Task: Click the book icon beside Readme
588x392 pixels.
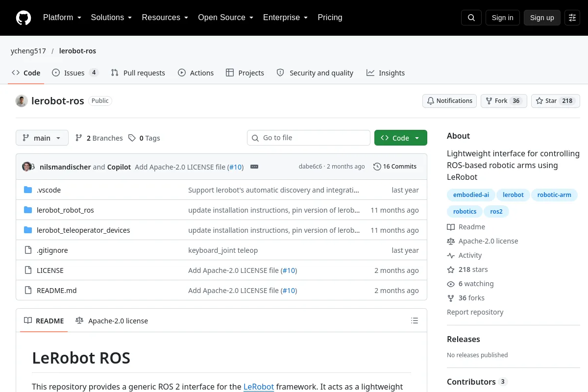Action: (x=451, y=227)
